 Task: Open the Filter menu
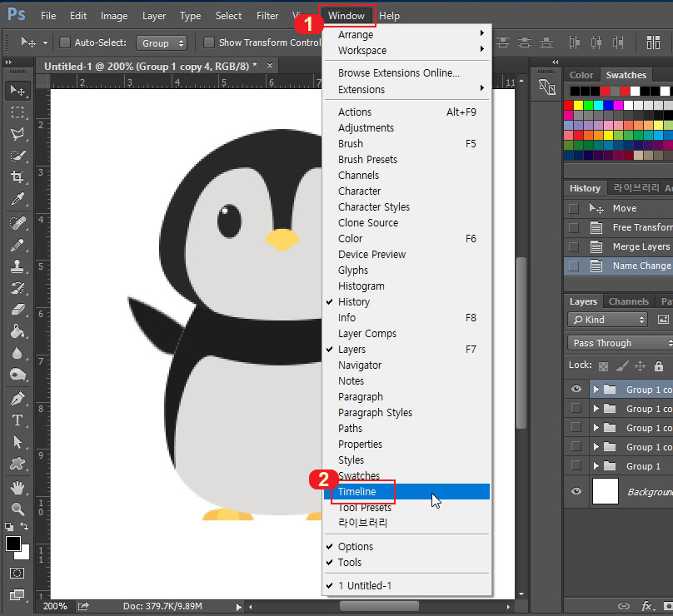[x=267, y=16]
